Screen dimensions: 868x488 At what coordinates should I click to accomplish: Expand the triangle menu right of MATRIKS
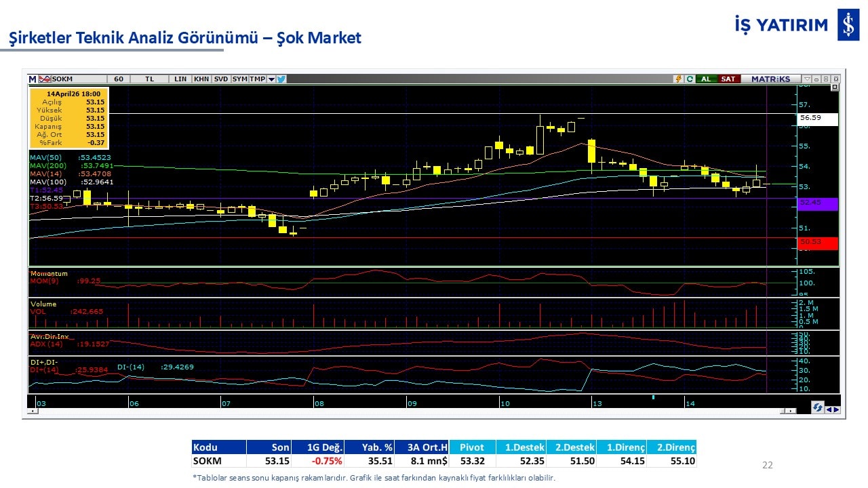click(806, 79)
